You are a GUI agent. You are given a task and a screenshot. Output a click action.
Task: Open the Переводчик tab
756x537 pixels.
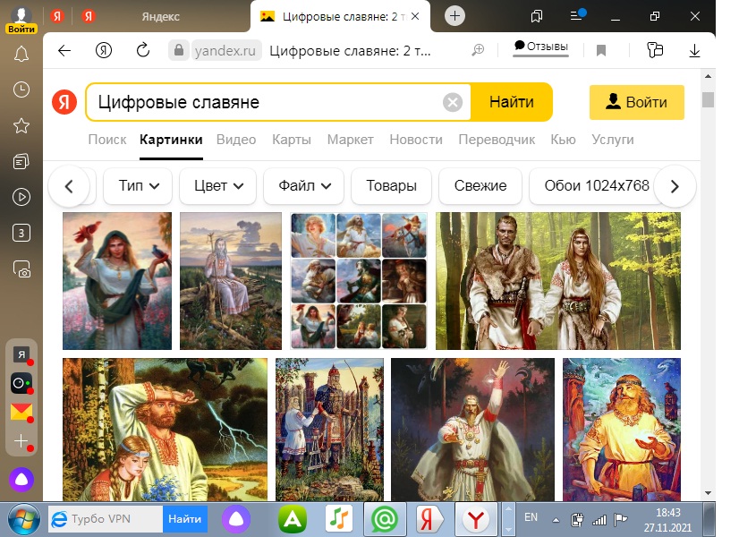[x=497, y=140]
